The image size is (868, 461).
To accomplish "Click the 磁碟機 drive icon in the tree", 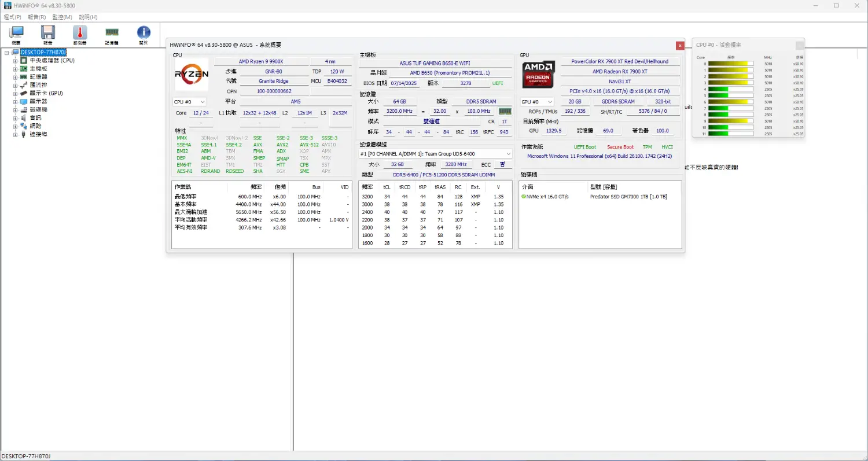I will (24, 109).
